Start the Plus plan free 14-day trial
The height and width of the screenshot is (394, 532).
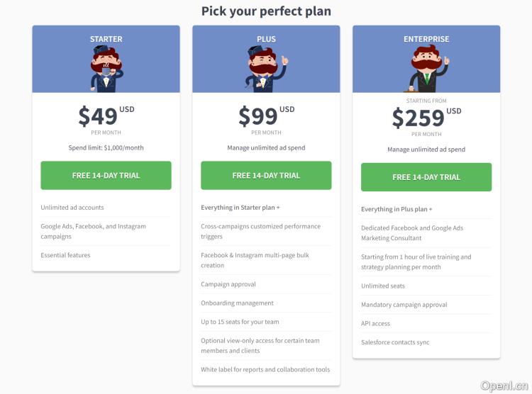[x=266, y=176]
